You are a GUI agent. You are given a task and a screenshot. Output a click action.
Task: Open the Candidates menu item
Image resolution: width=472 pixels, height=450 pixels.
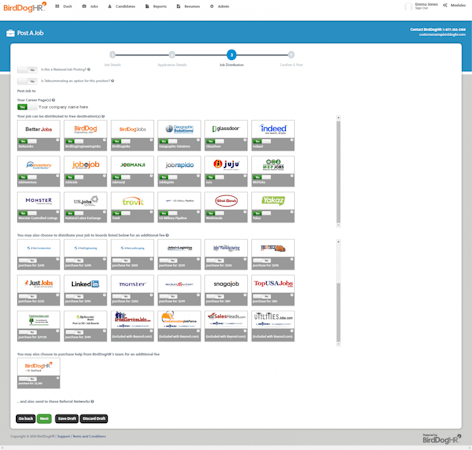tap(122, 6)
